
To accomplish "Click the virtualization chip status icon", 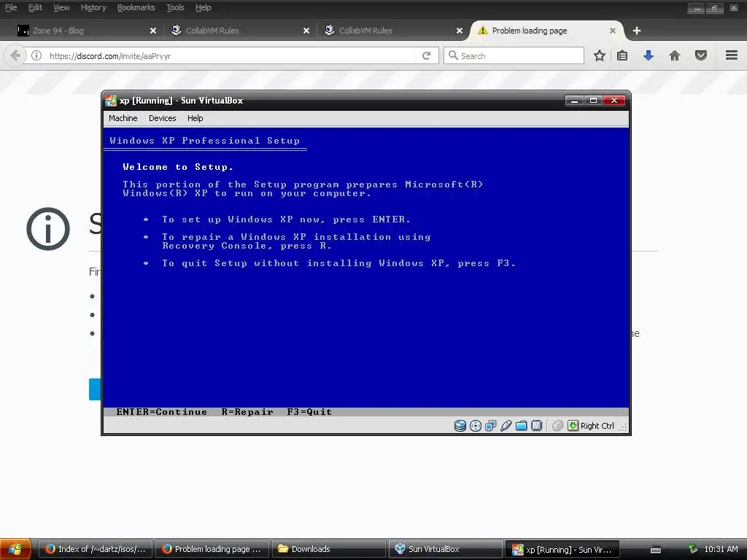I will click(x=536, y=426).
